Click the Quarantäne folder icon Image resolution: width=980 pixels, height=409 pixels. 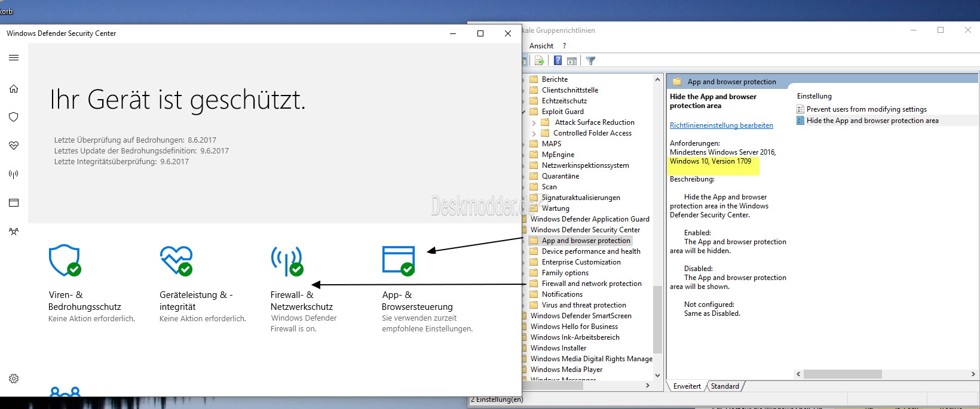point(534,176)
